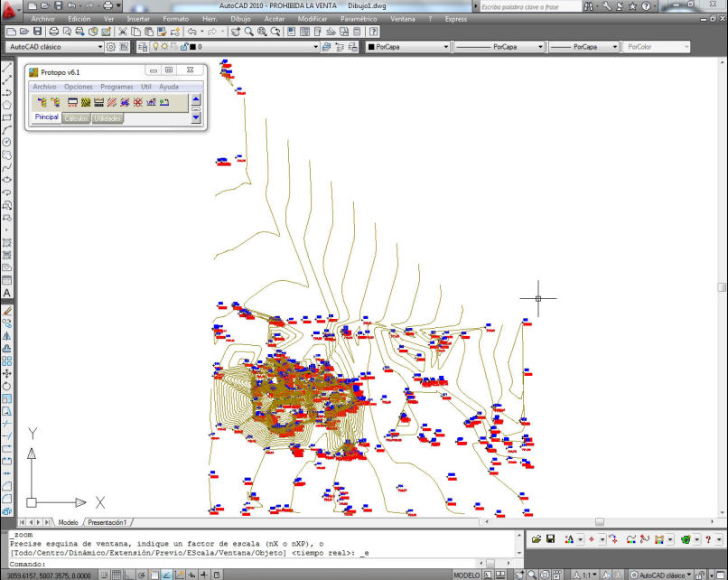This screenshot has height=580, width=728.
Task: Click the red hatched lines Protopo icon
Action: [x=112, y=102]
